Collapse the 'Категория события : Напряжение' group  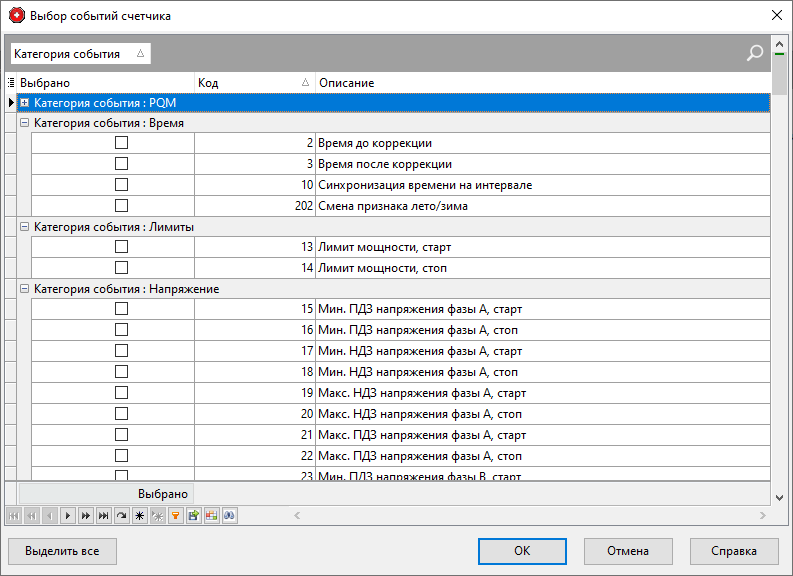coord(25,289)
